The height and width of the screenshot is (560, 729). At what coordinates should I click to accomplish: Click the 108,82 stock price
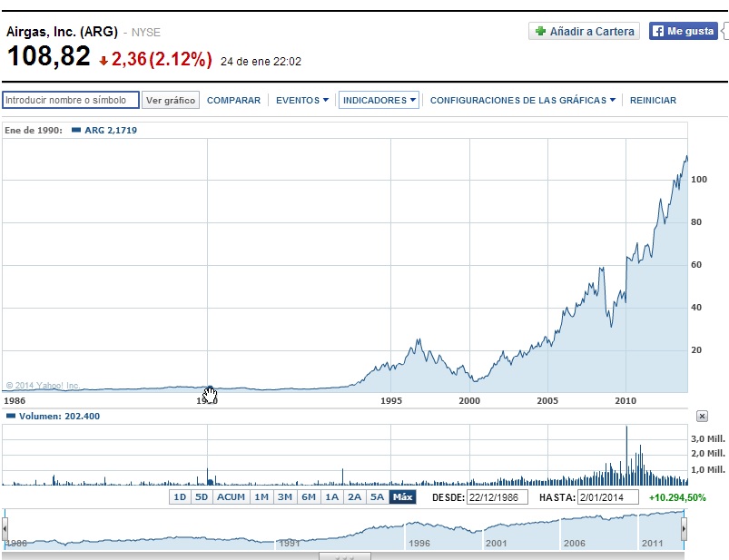pos(48,56)
